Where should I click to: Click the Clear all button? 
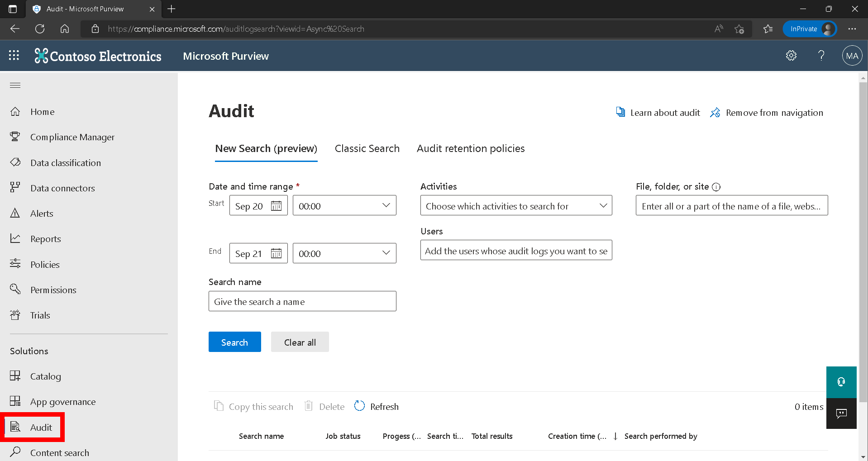(x=300, y=342)
